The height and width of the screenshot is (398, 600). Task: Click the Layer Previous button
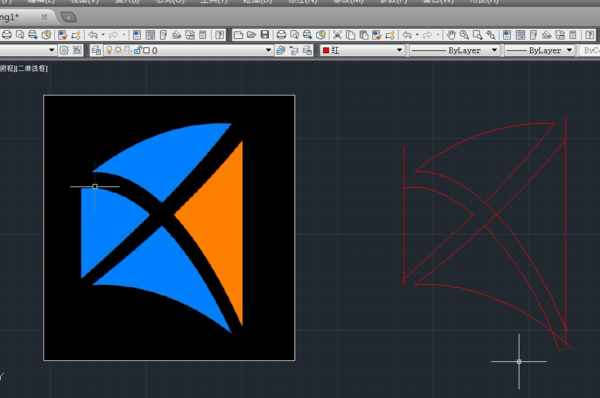[x=294, y=50]
